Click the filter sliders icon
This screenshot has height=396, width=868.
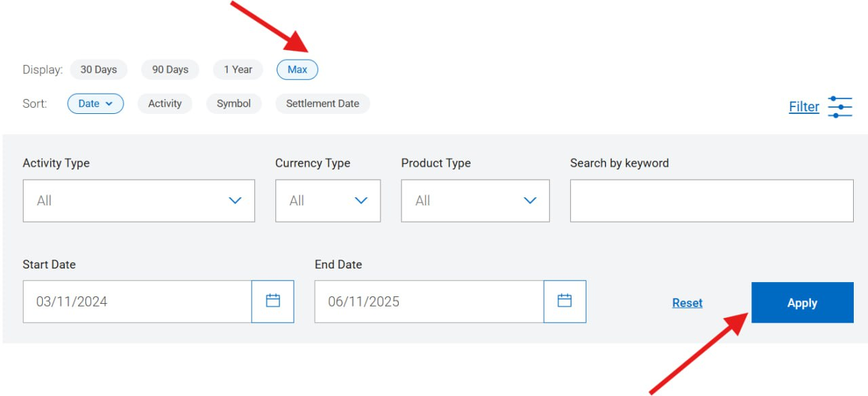pyautogui.click(x=840, y=106)
